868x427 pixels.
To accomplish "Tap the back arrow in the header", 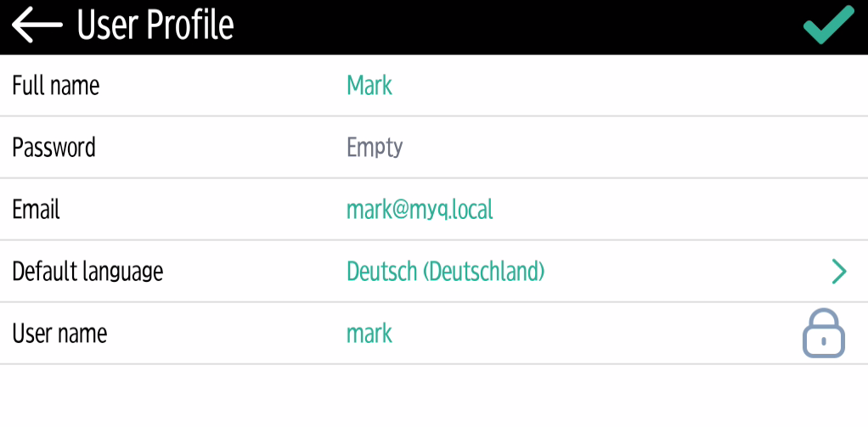I will pos(37,26).
